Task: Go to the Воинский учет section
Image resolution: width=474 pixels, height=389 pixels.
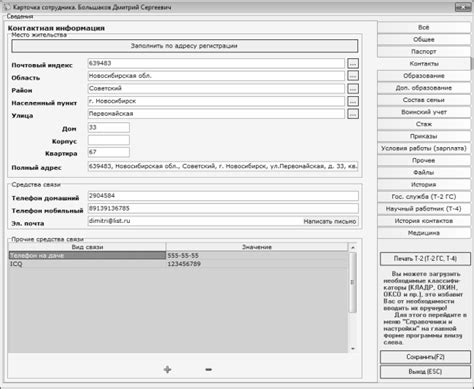Action: 424,112
